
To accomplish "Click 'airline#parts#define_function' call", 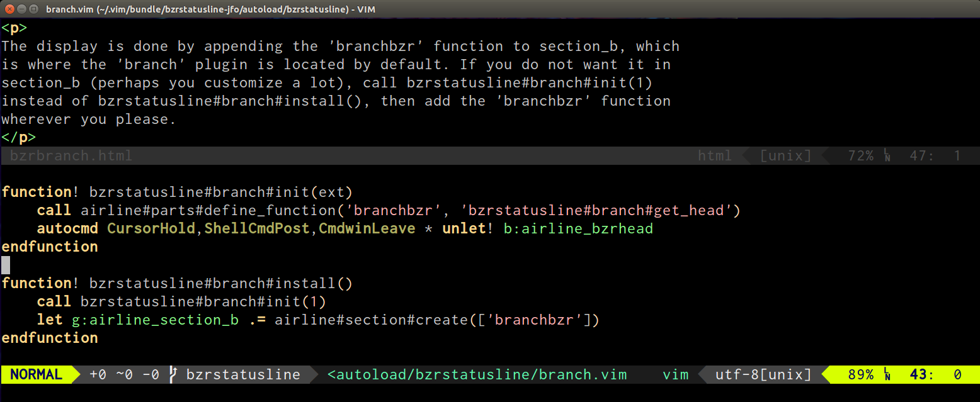I will click(x=208, y=211).
